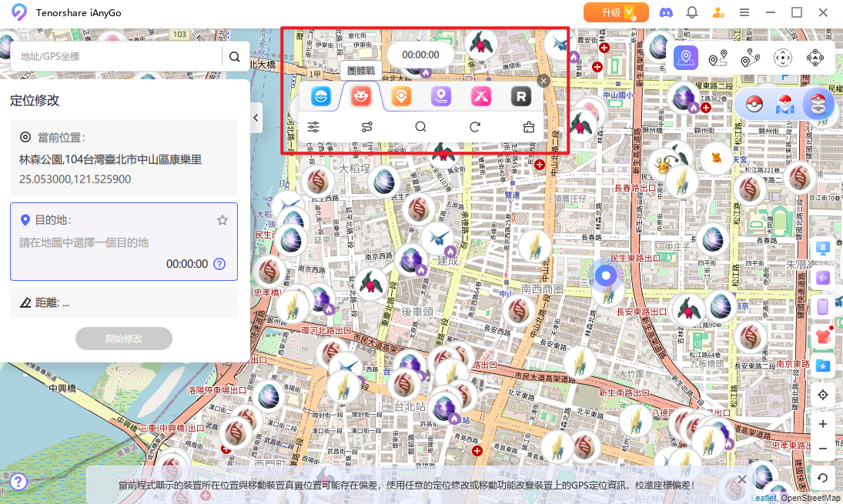Viewport: 843px width, 504px height.
Task: Click the 距離 distance row
Action: point(124,302)
